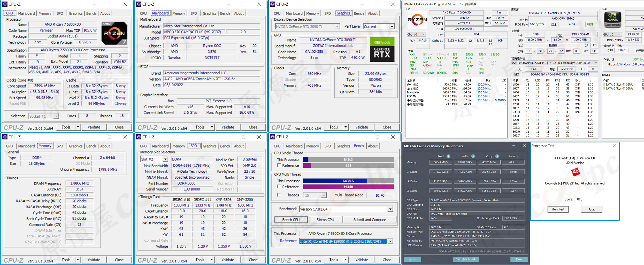Click Save button in AIDA64 benchmark
644x265 pixels.
[x=412, y=259]
